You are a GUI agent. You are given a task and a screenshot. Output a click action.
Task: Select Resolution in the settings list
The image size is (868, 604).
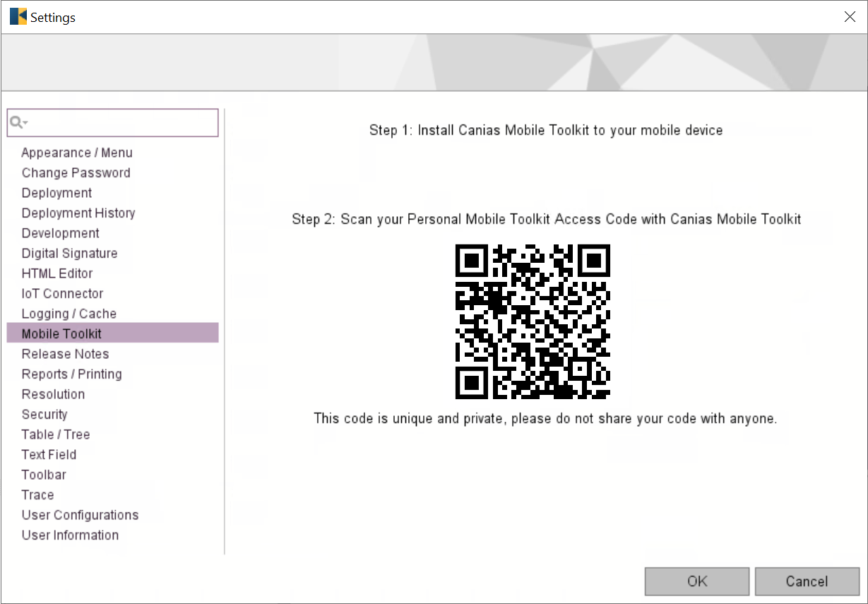point(53,394)
